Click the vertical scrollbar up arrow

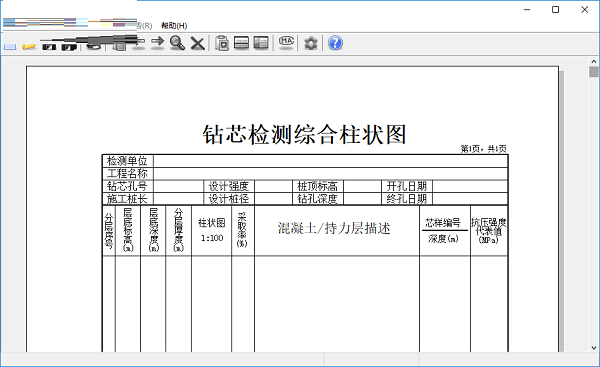pos(593,61)
